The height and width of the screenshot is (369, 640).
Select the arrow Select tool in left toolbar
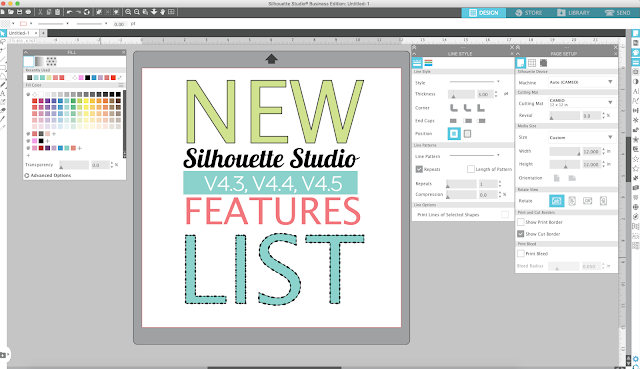[x=3, y=33]
